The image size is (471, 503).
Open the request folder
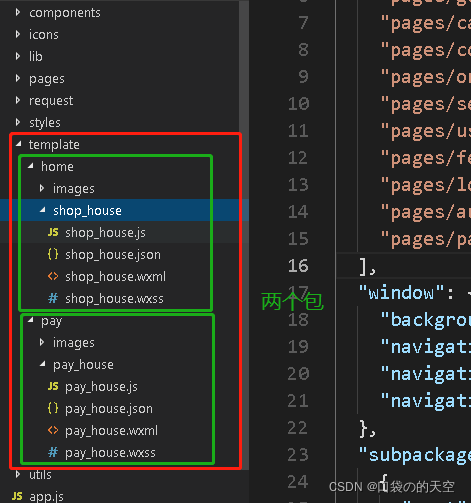point(51,101)
